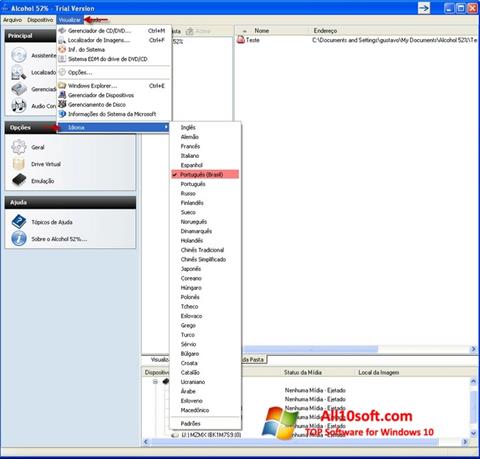This screenshot has width=480, height=459.
Task: Expand the Idioma submenu arrow
Action: pyautogui.click(x=166, y=127)
